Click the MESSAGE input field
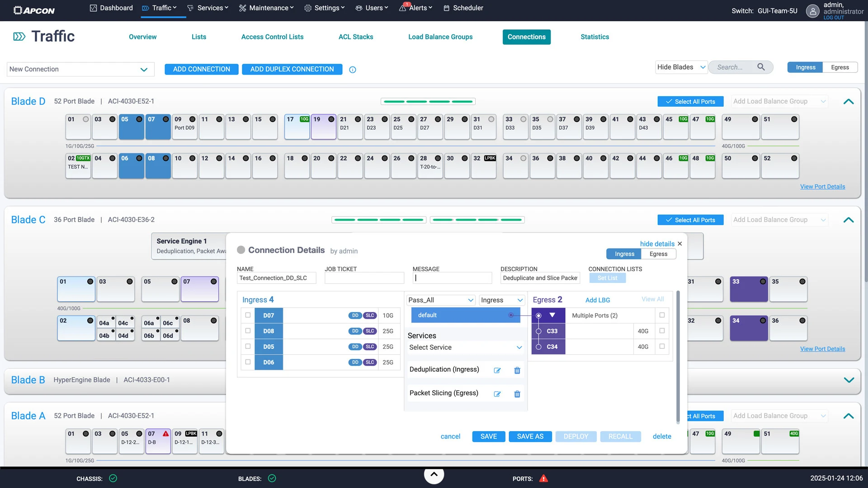This screenshot has height=488, width=868. point(452,278)
